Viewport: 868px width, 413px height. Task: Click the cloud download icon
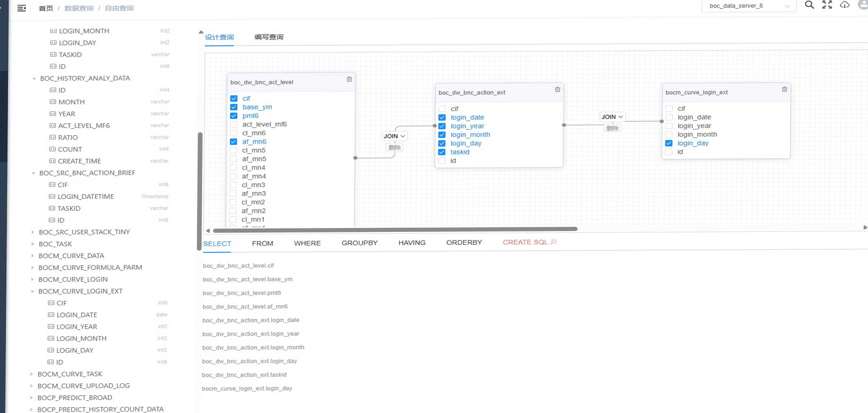coord(845,5)
